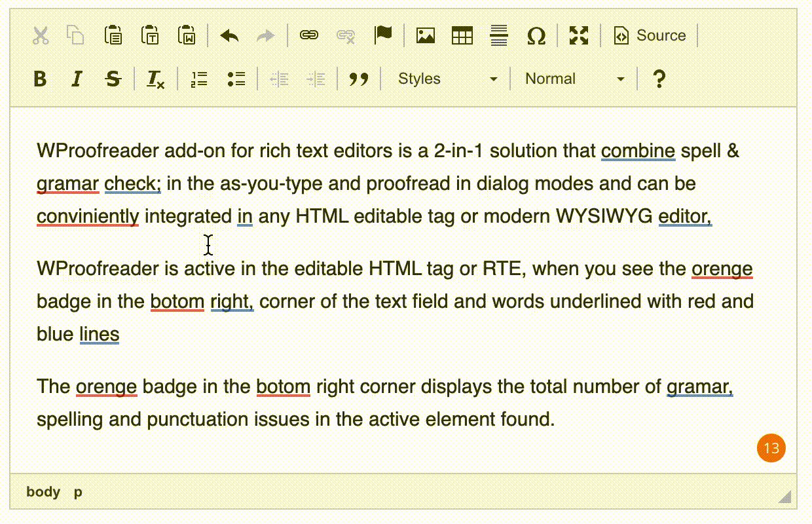The width and height of the screenshot is (812, 524).
Task: Toggle Italic formatting
Action: click(x=77, y=79)
